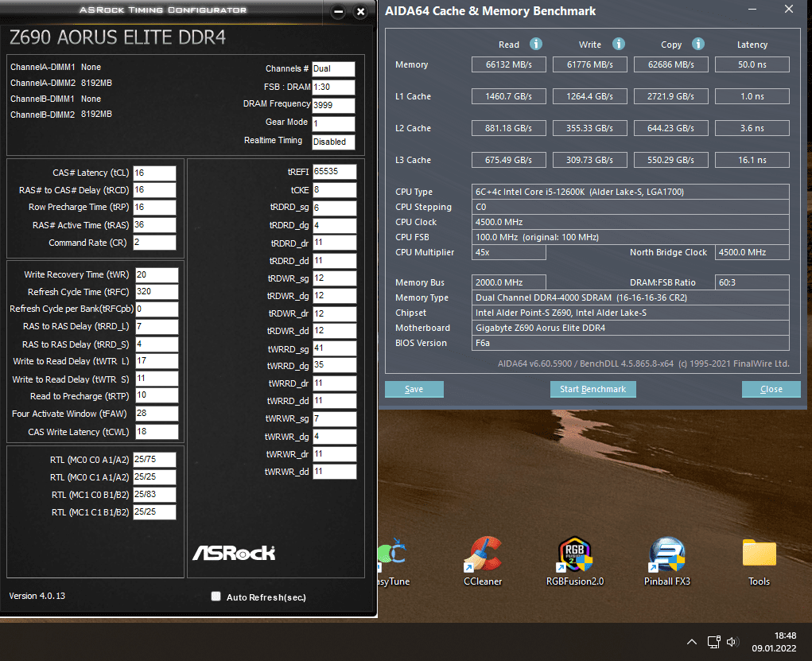Image resolution: width=812 pixels, height=661 pixels.
Task: Toggle the Auto Refresh(sec) checkbox
Action: (x=216, y=597)
